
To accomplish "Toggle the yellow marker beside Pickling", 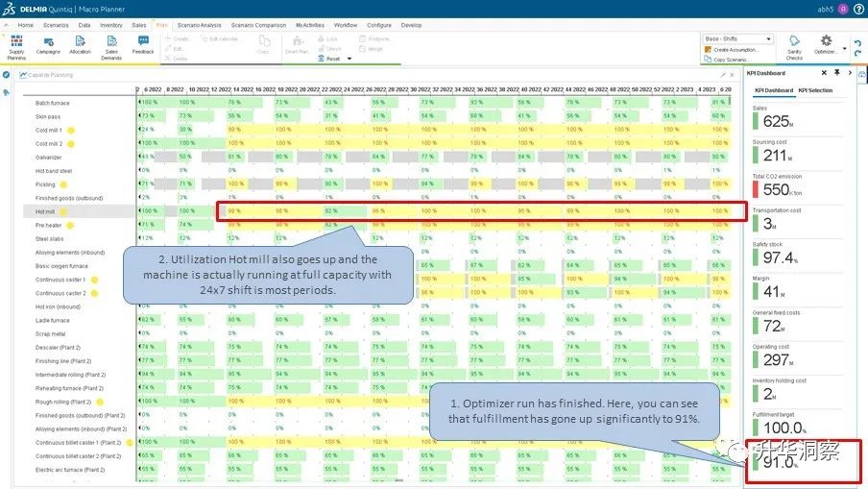I will pyautogui.click(x=63, y=183).
